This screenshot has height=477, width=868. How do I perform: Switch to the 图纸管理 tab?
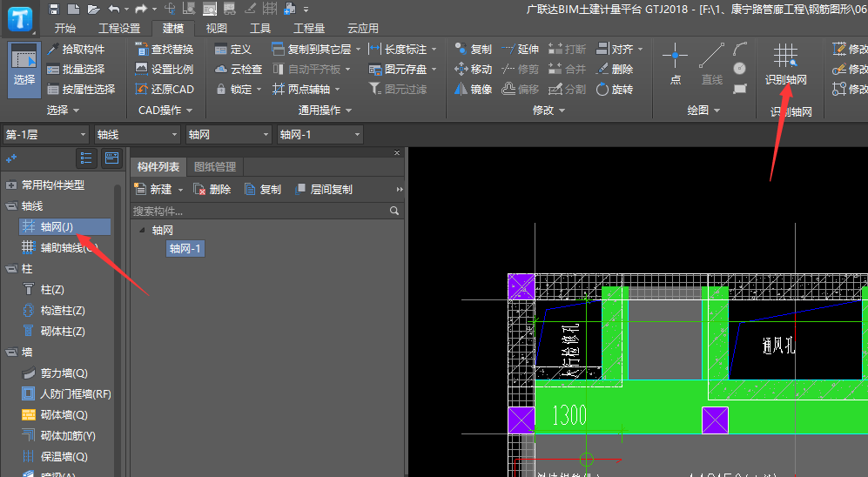tap(215, 166)
